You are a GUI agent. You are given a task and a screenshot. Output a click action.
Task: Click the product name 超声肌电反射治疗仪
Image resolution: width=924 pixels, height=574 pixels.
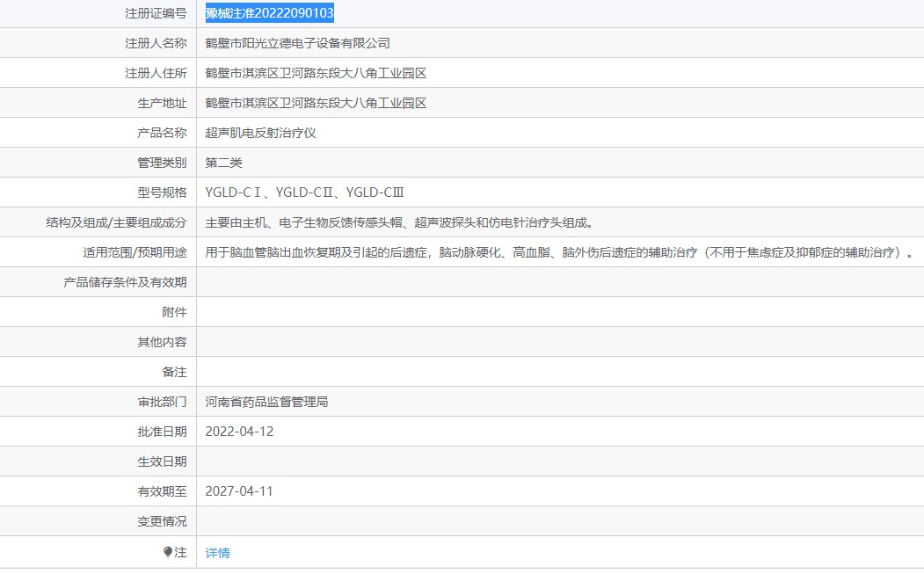[260, 134]
